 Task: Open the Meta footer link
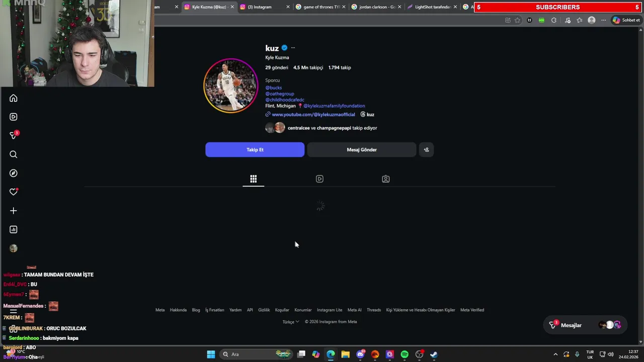(x=160, y=310)
